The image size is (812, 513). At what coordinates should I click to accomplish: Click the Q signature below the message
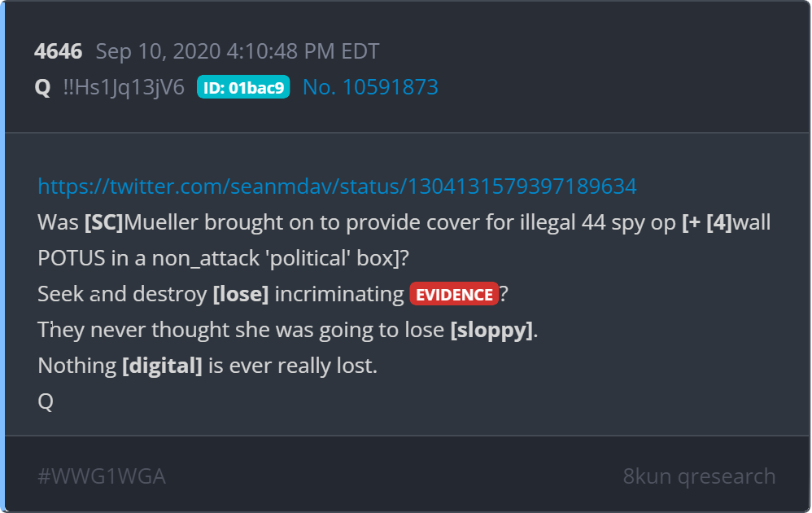46,401
